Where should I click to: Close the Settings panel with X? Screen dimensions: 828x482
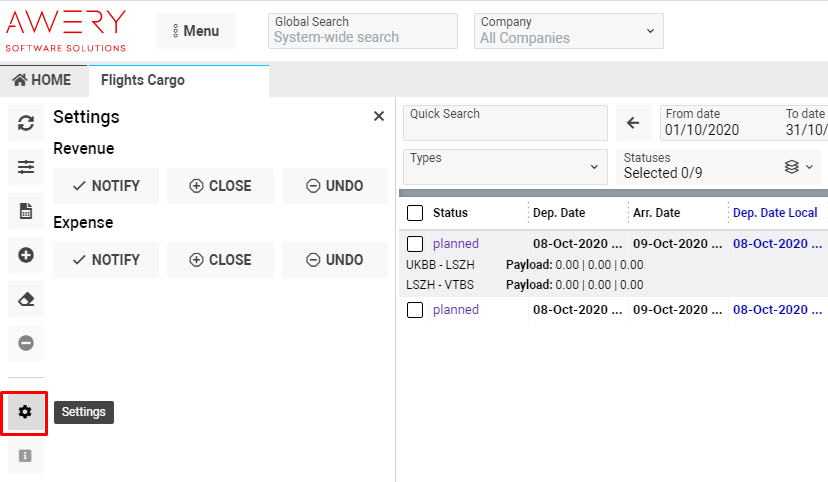coord(379,117)
